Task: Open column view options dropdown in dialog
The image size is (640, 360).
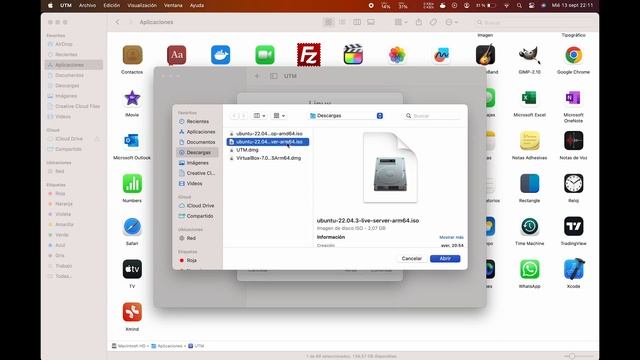Action: pyautogui.click(x=260, y=116)
